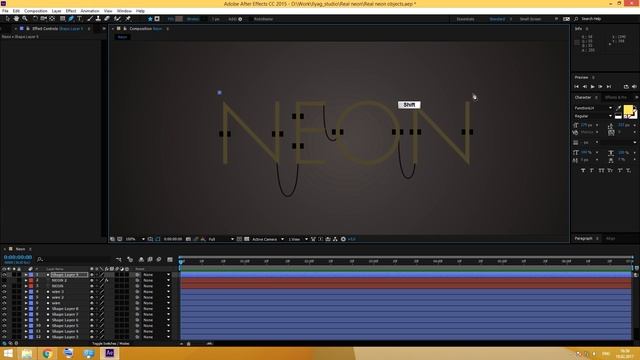This screenshot has width=640, height=360.
Task: Switch to the Character panel tab
Action: (583, 98)
